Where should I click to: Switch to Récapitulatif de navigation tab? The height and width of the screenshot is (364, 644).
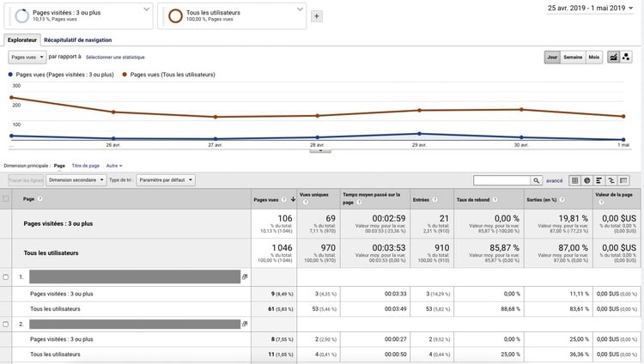(77, 40)
